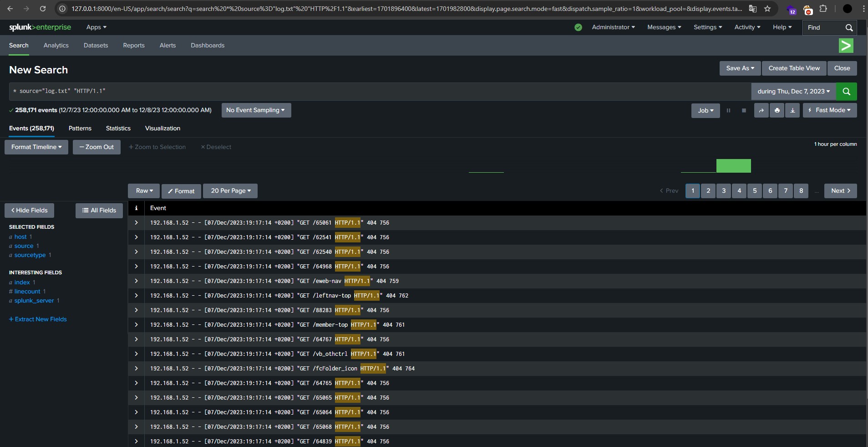Click Extract New Fields link
Image resolution: width=868 pixels, height=447 pixels.
[x=38, y=319]
